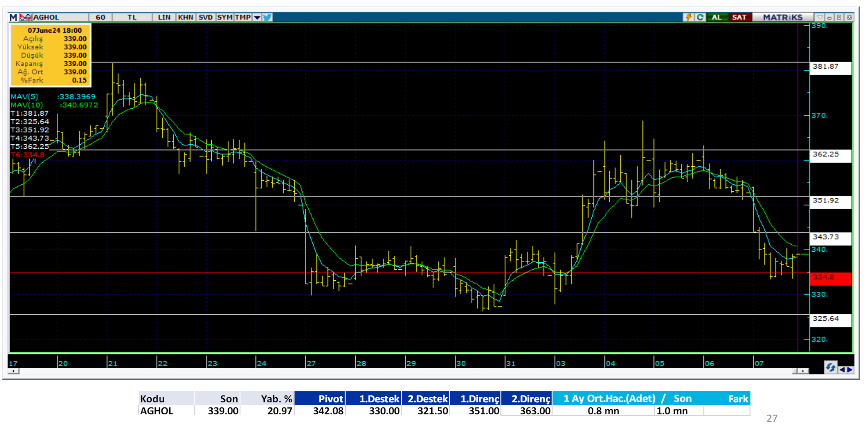Click the 07June24 18:00 date header

point(55,30)
